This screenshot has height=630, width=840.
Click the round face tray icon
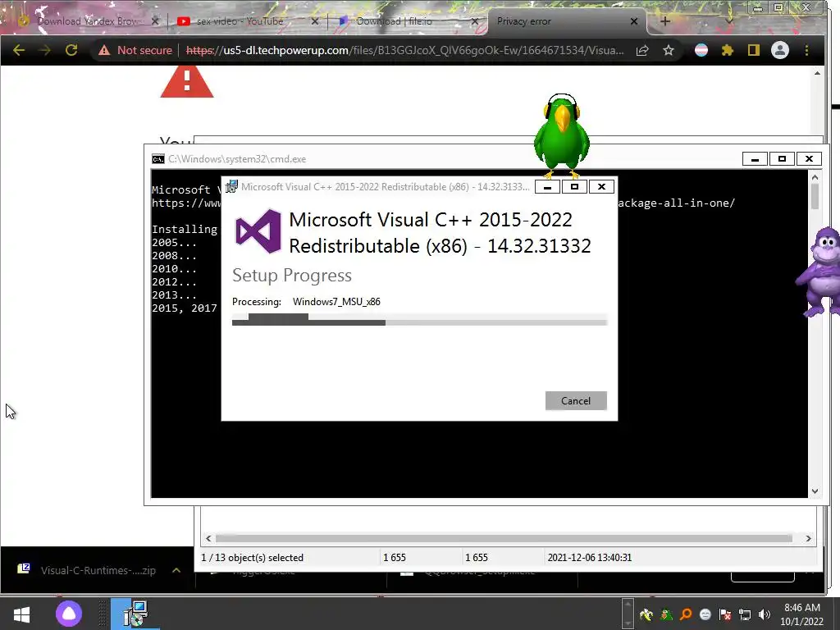705,614
